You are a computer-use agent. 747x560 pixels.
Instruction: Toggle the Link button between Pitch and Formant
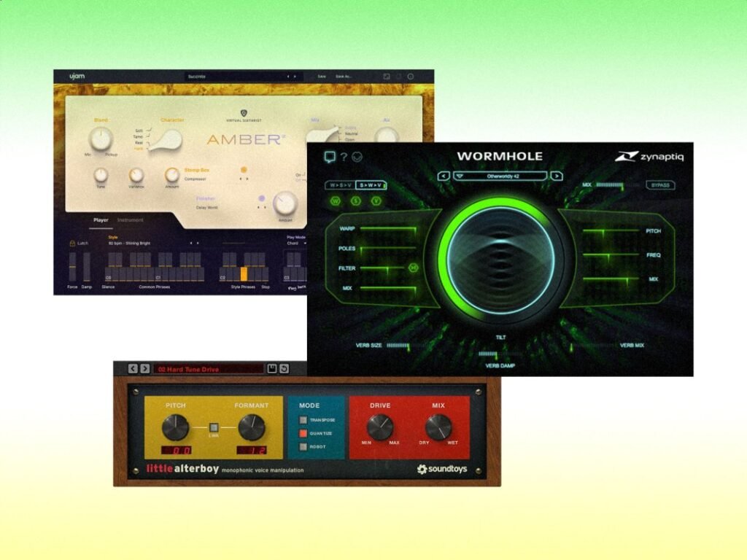tap(214, 427)
